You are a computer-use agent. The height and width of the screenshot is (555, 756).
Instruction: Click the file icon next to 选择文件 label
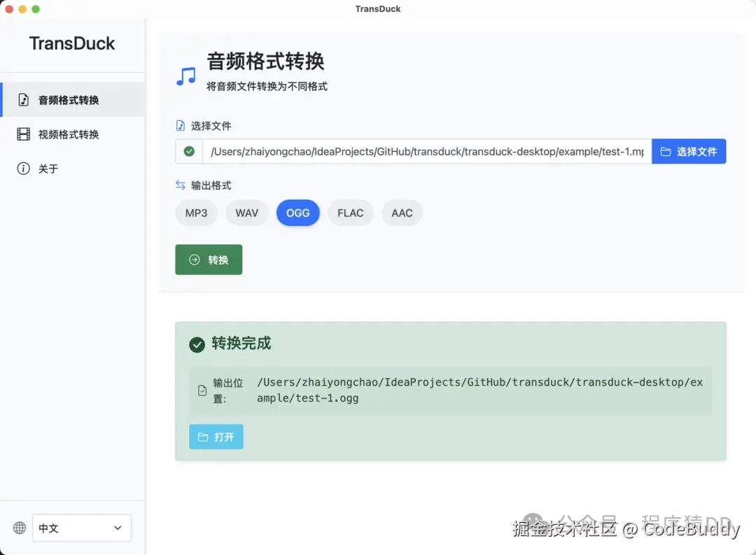click(181, 126)
